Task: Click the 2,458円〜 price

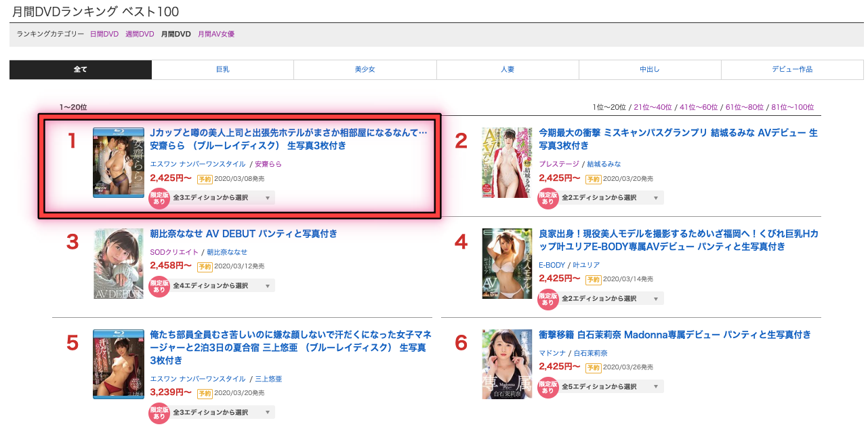Action: [171, 266]
